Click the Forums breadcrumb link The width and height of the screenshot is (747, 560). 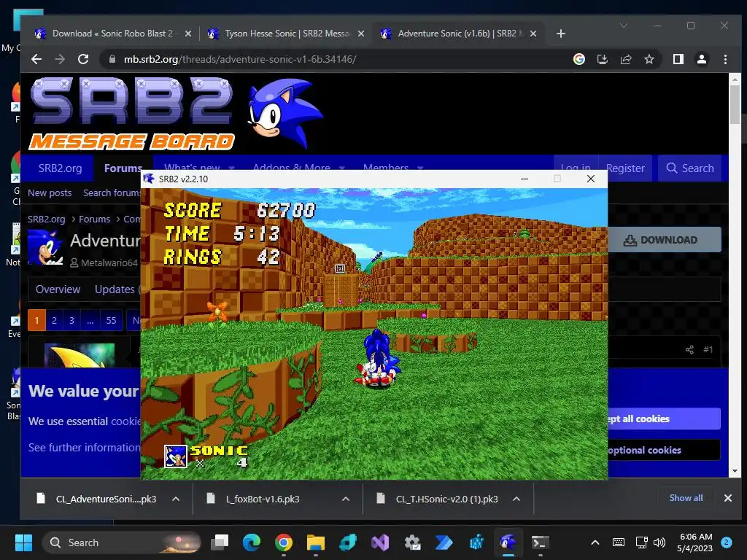[94, 219]
